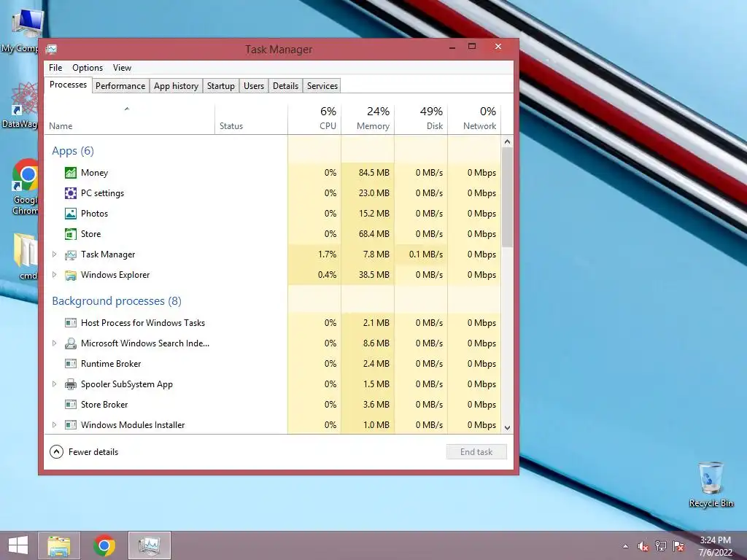The width and height of the screenshot is (747, 560).
Task: Sort by the Name column header
Action: (130, 119)
